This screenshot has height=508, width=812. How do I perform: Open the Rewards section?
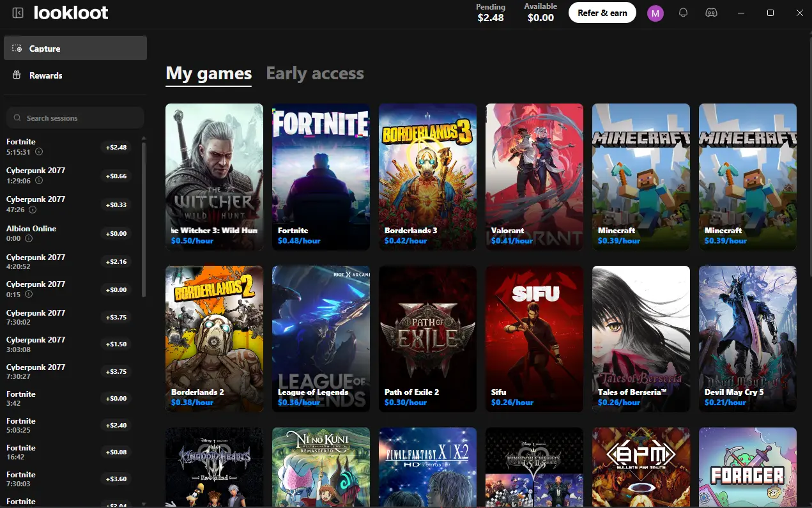coord(75,75)
